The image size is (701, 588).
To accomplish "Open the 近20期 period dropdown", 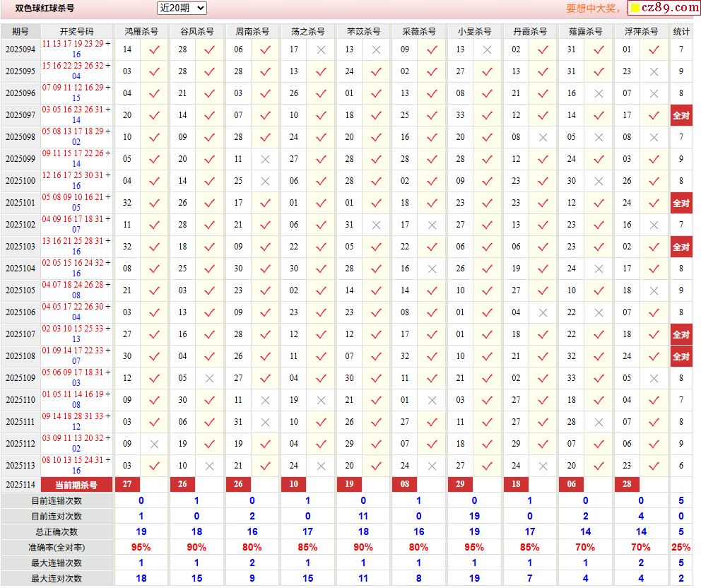I will pos(182,8).
